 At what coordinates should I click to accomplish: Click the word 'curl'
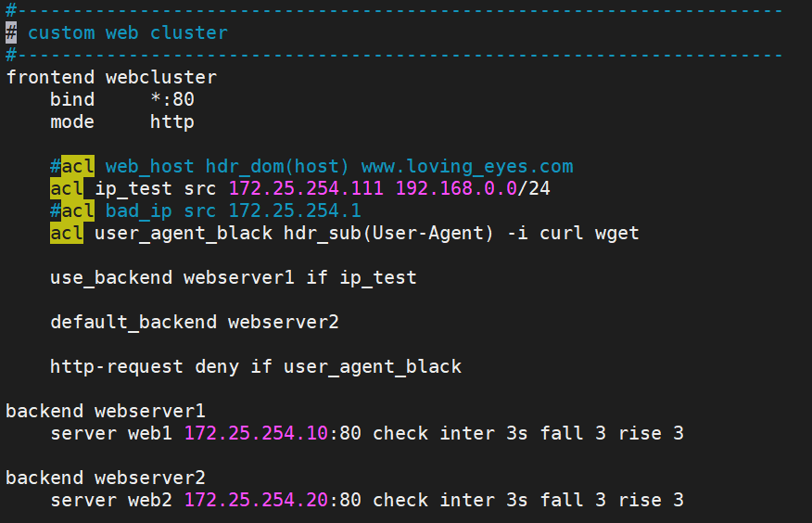pyautogui.click(x=562, y=234)
